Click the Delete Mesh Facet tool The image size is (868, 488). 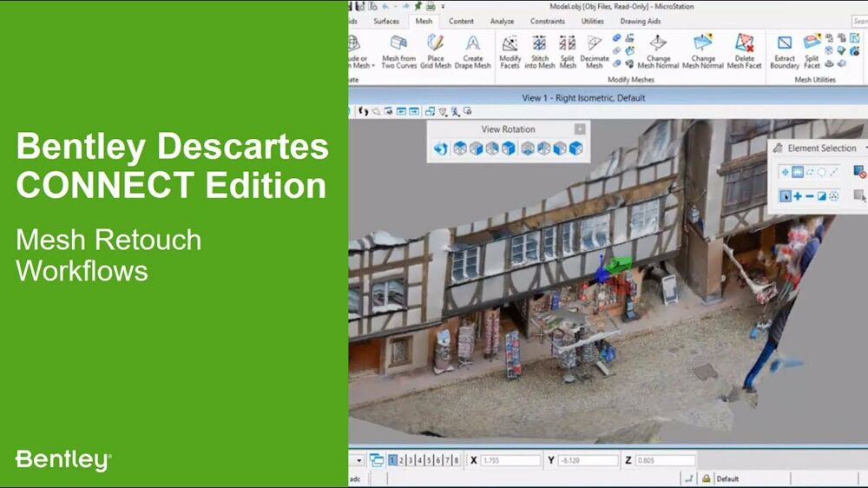click(x=745, y=51)
